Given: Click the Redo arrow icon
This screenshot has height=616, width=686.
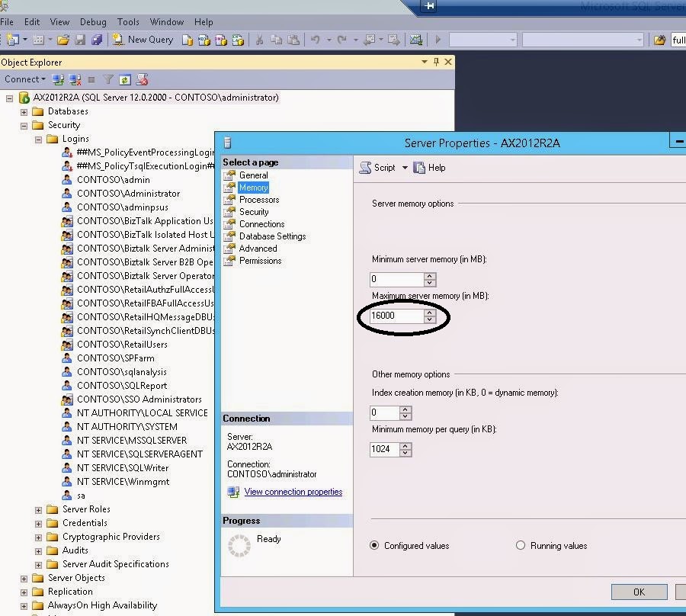Looking at the screenshot, I should coord(342,40).
